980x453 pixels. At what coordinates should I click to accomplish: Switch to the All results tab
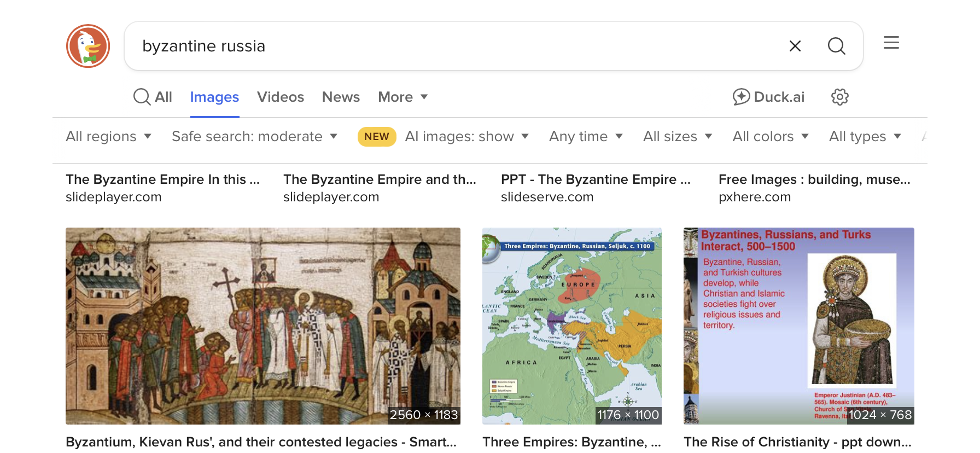[x=153, y=97]
